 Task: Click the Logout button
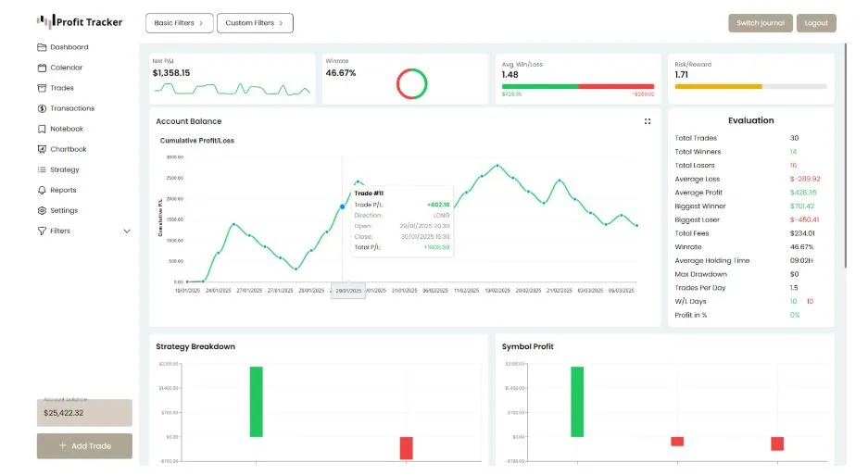pyautogui.click(x=816, y=23)
